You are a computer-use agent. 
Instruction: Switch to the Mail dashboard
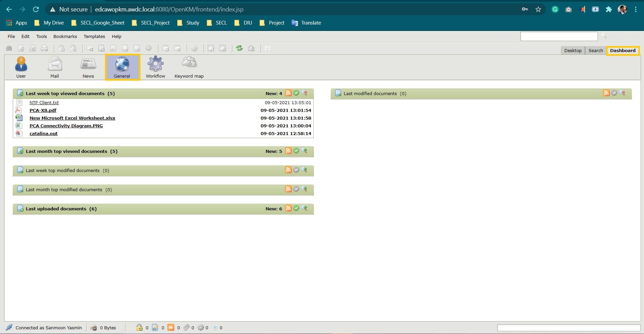[x=54, y=67]
